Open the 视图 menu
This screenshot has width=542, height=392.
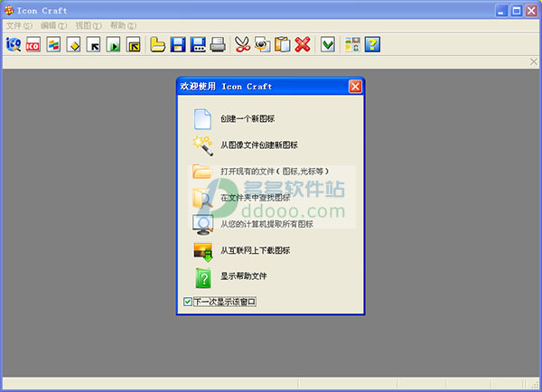pos(89,25)
